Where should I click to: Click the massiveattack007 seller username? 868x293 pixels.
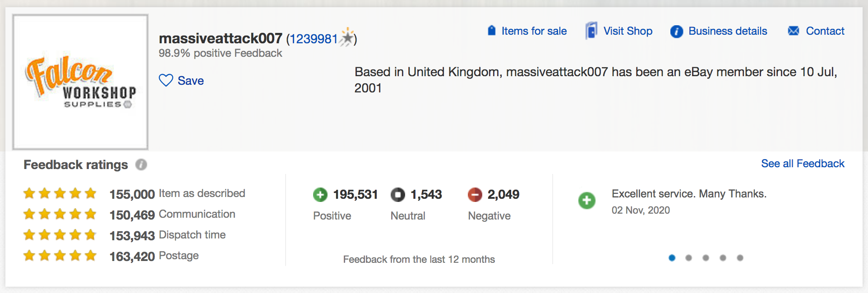pyautogui.click(x=221, y=39)
